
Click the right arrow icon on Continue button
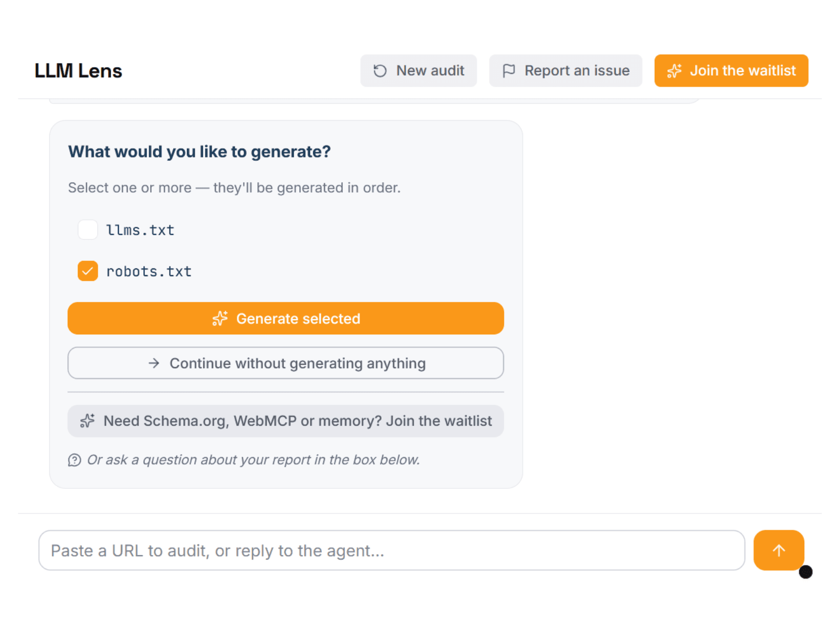click(x=154, y=363)
